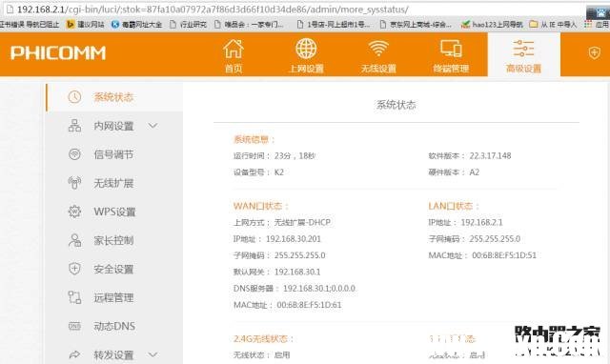Open the hao123上网导航 bookmark
Image resolution: width=610 pixels, height=364 pixels.
pyautogui.click(x=492, y=25)
